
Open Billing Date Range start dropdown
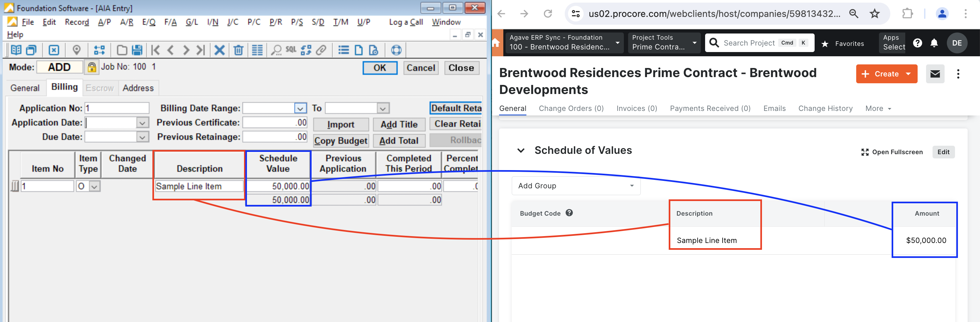point(300,108)
